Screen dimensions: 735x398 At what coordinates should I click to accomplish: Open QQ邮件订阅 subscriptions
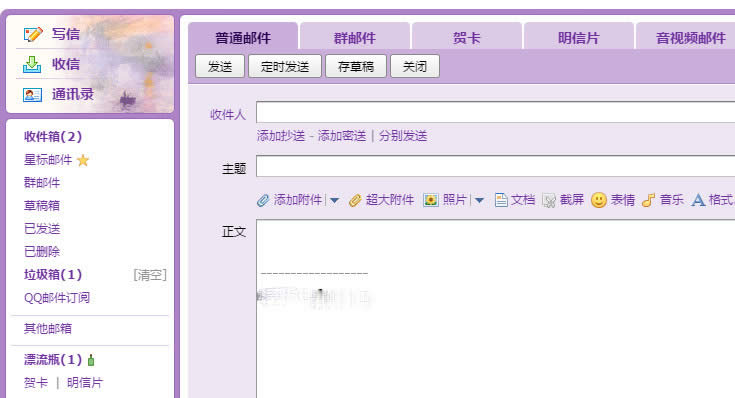coord(57,298)
